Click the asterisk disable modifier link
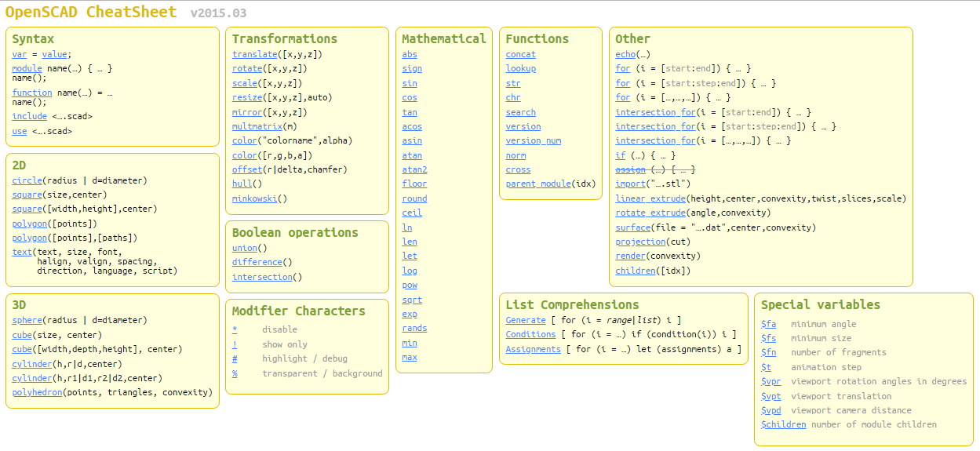The width and height of the screenshot is (980, 451). 235,329
